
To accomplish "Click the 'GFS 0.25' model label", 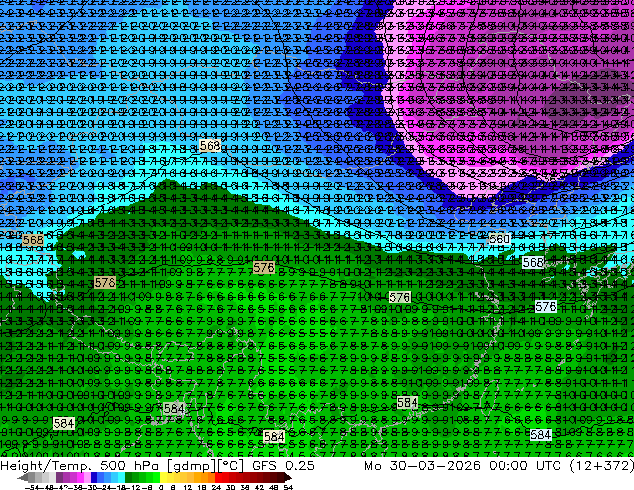I will 283,466.
